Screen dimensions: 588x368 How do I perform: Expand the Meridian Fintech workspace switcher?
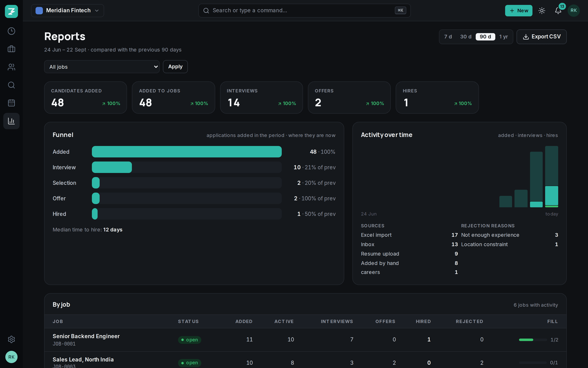click(x=68, y=10)
